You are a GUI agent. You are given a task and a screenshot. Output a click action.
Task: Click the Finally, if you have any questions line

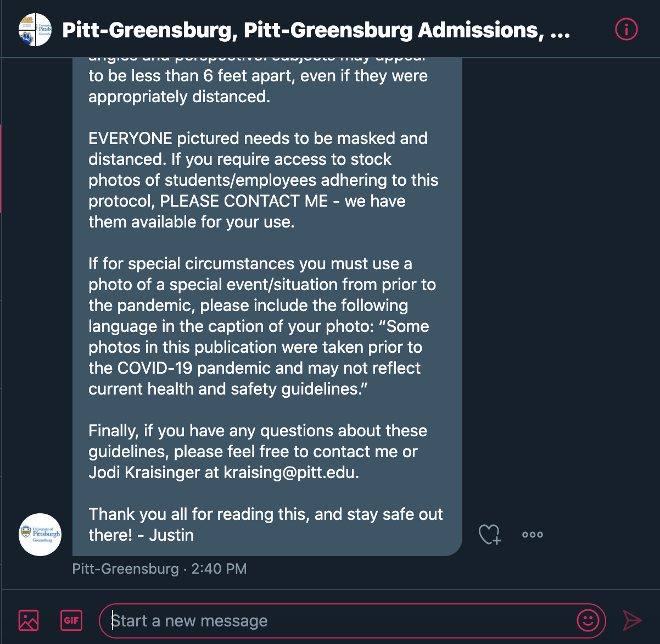pyautogui.click(x=258, y=431)
